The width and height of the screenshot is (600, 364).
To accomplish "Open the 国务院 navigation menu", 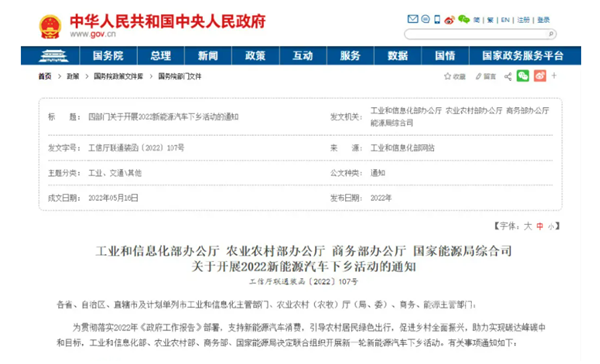I will point(108,56).
